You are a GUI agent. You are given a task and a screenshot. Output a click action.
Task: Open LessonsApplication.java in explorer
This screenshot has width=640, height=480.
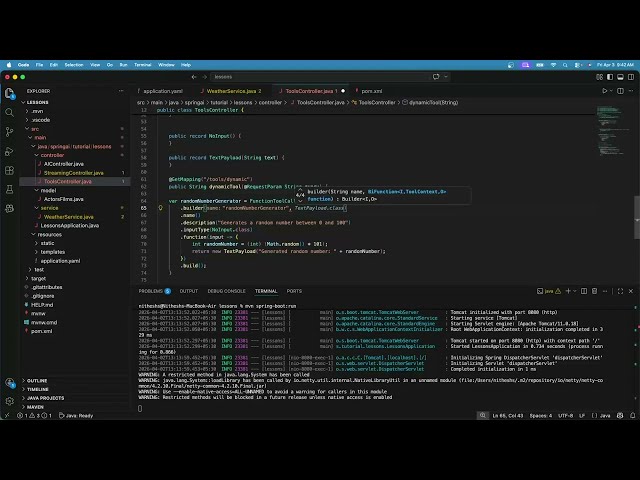click(x=69, y=226)
